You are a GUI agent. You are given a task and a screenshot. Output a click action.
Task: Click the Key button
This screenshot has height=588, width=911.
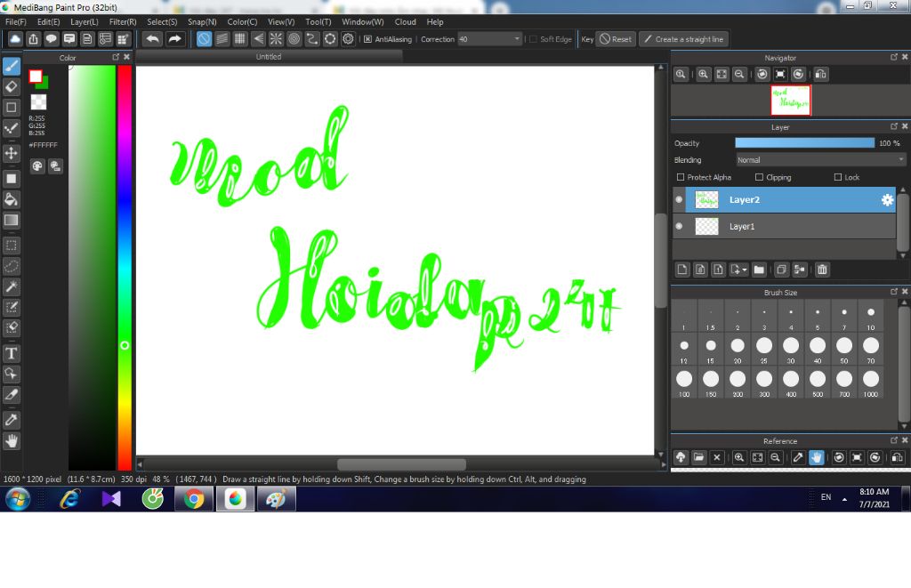click(587, 39)
